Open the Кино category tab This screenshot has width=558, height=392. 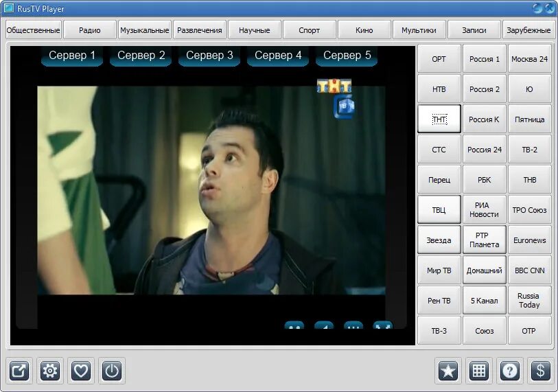click(364, 30)
